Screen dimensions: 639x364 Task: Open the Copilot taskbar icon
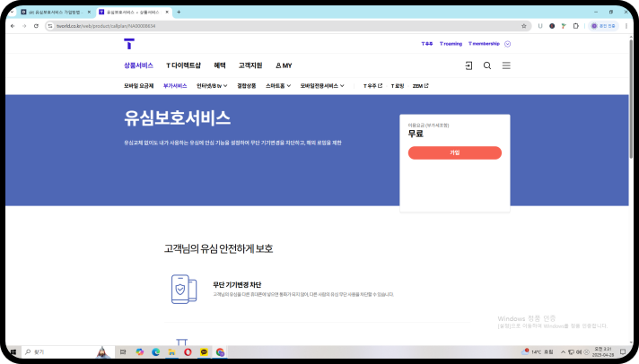click(x=140, y=351)
